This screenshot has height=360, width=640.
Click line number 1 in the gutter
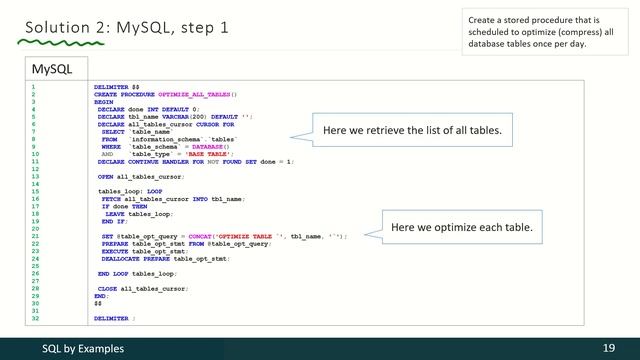click(x=33, y=87)
